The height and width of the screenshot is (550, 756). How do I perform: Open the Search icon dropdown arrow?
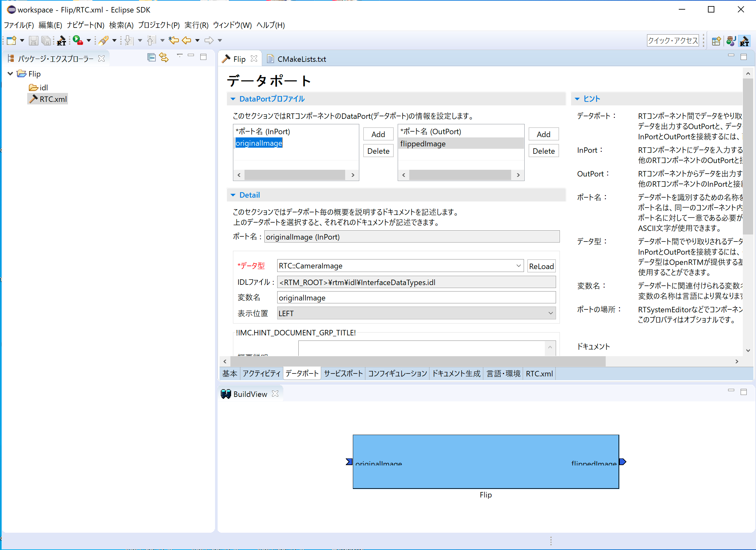pyautogui.click(x=114, y=41)
